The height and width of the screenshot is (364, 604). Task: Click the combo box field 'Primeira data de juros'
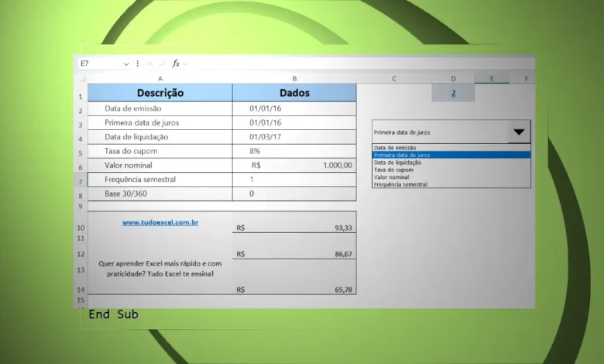click(440, 132)
